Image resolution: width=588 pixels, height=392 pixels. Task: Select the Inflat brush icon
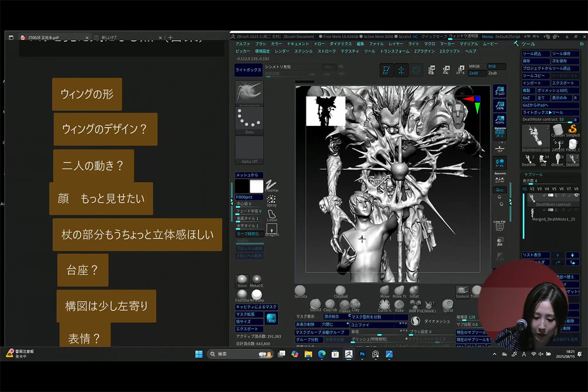coord(414,290)
